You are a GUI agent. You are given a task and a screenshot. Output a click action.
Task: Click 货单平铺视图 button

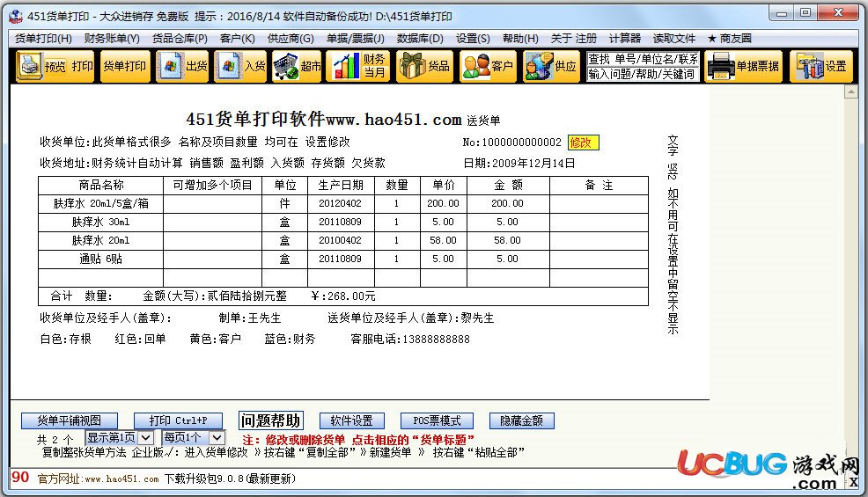click(x=70, y=420)
